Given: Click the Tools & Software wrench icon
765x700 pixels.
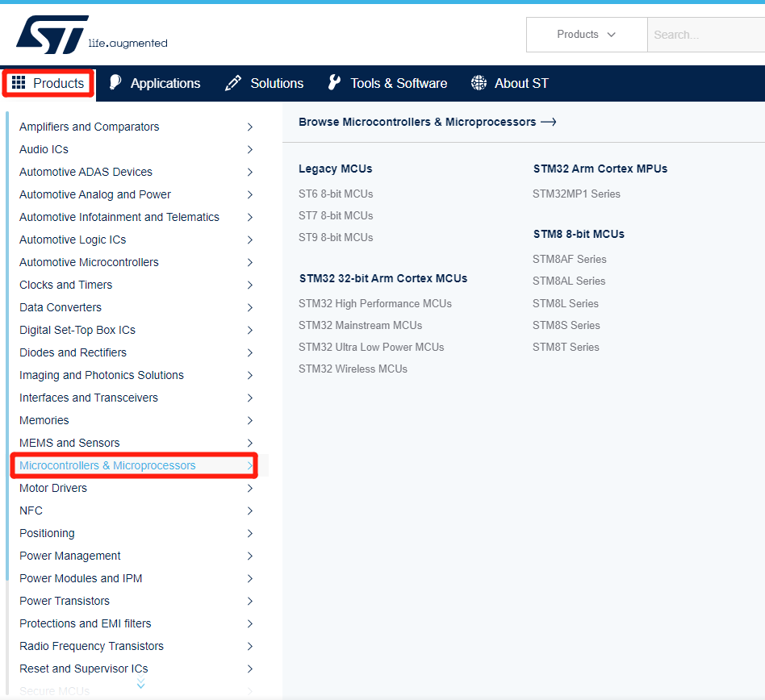Looking at the screenshot, I should pyautogui.click(x=334, y=82).
